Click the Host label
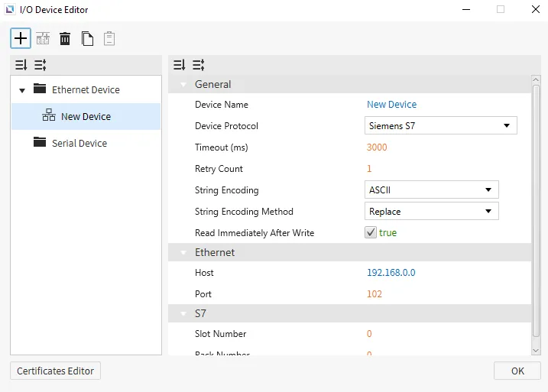548x392 pixels. click(x=204, y=273)
